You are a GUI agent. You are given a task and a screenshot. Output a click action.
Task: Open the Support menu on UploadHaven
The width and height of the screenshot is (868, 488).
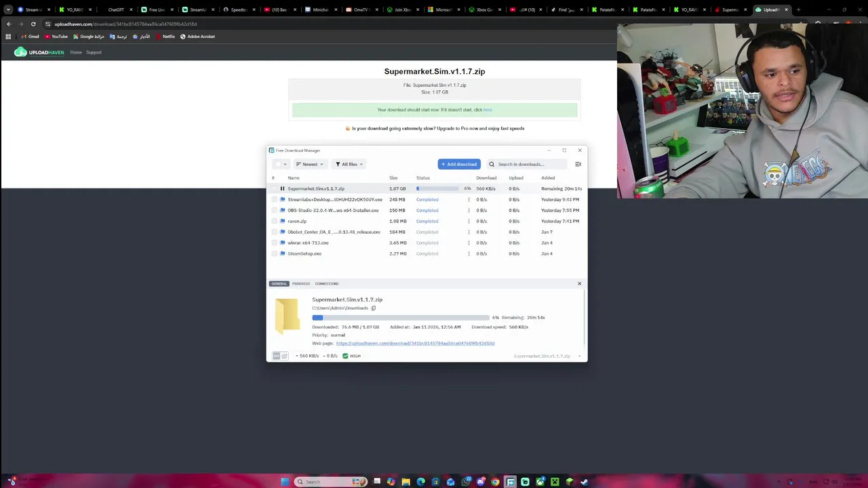click(x=94, y=52)
